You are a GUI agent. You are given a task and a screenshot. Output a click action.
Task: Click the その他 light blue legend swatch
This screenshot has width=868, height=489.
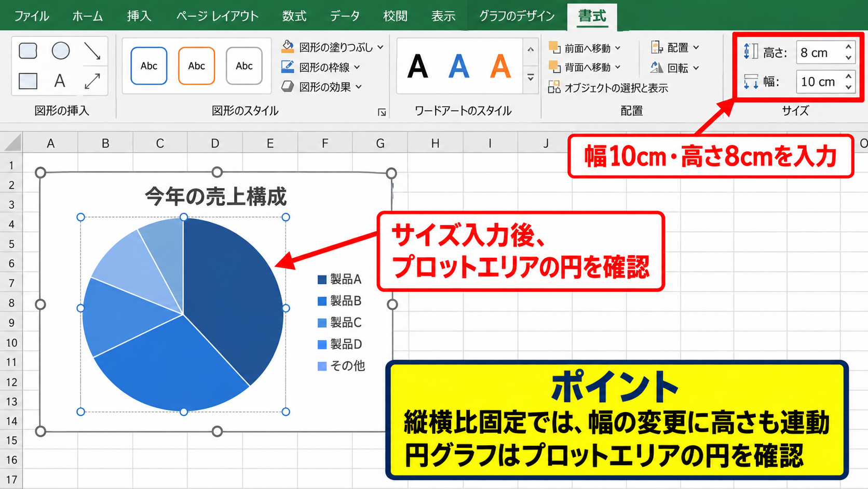pos(322,366)
